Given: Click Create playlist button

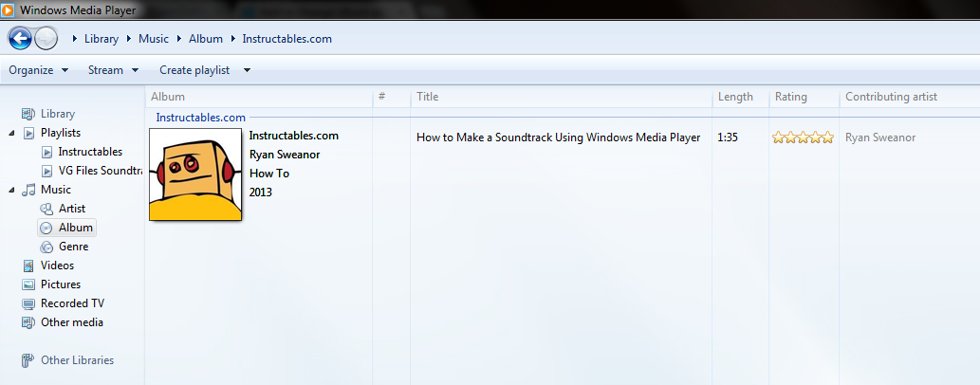Looking at the screenshot, I should coord(194,70).
